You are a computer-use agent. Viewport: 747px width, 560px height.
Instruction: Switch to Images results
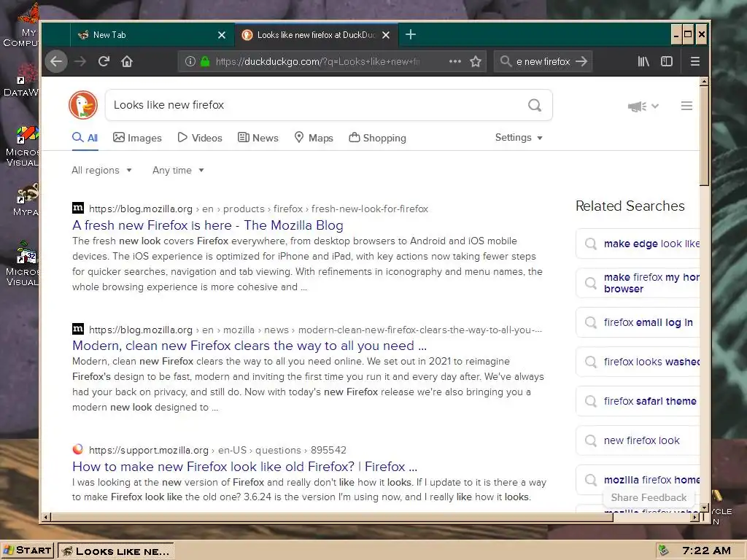[x=137, y=138]
